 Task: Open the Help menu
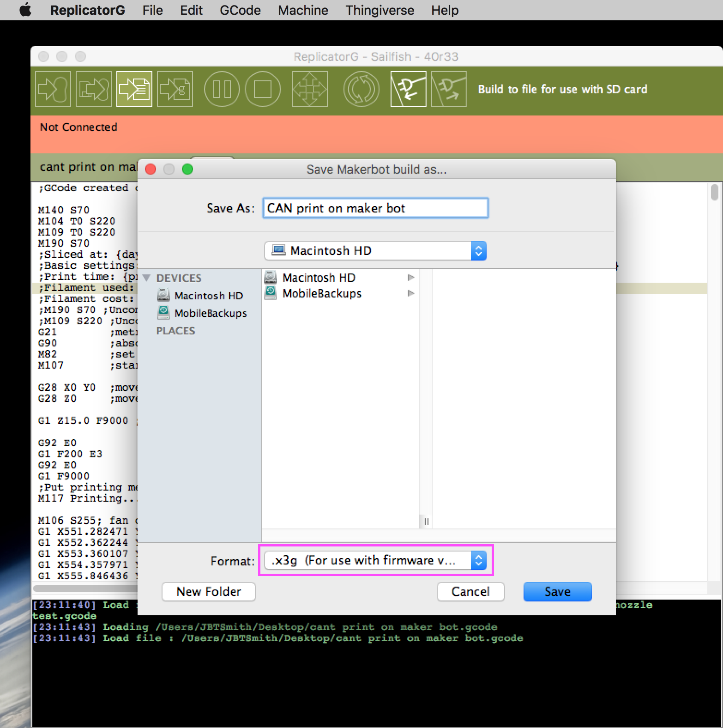coord(445,10)
